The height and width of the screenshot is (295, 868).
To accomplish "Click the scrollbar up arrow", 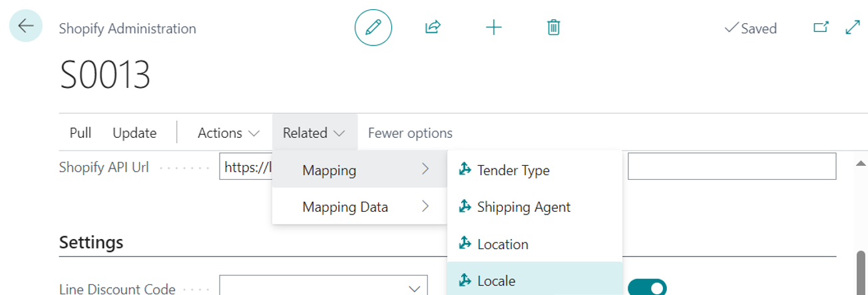I will [x=861, y=163].
